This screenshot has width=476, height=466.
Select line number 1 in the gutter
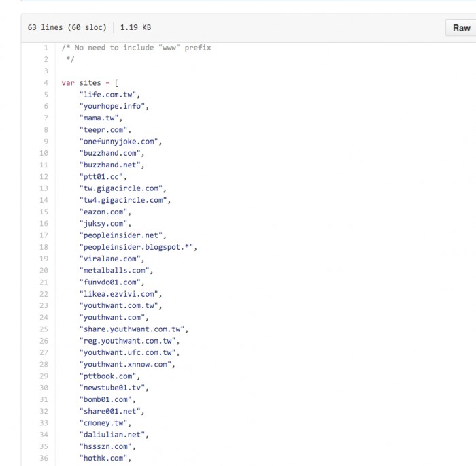tap(46, 48)
